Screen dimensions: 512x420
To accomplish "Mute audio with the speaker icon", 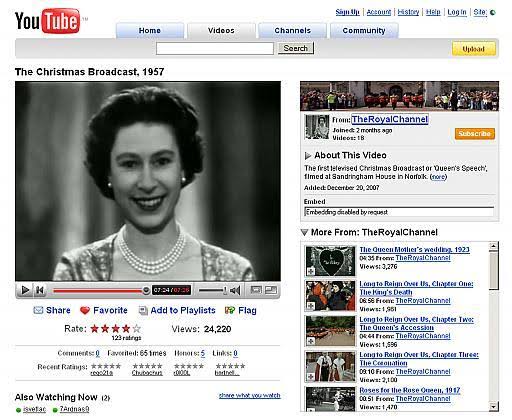I will click(235, 290).
